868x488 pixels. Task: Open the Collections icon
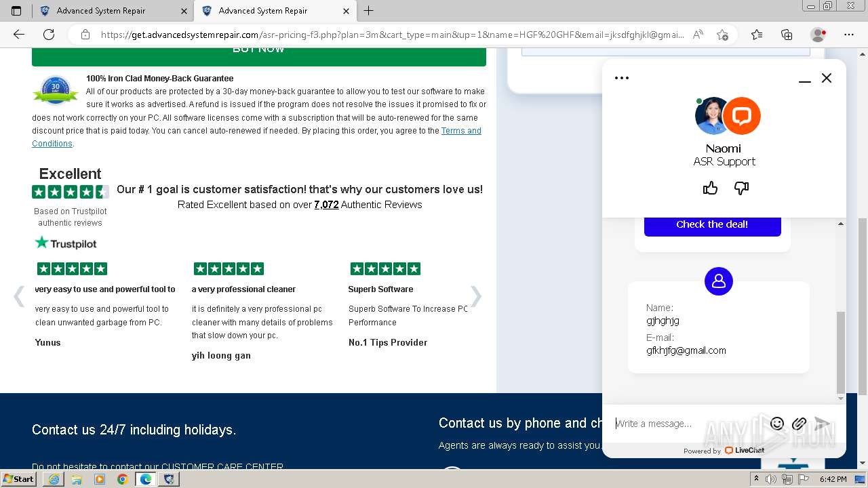(787, 35)
